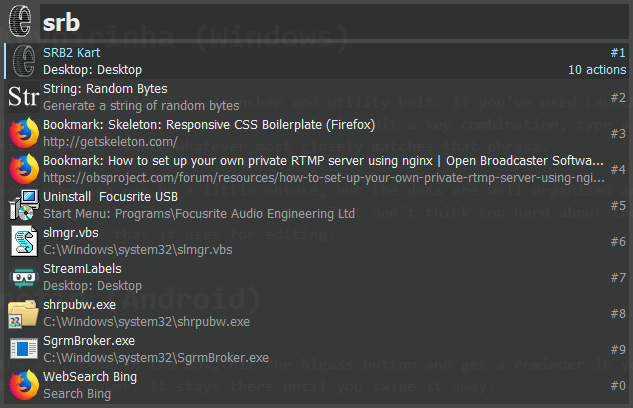This screenshot has width=633, height=408.
Task: Click the http://getskeleton.com/ URL
Action: coord(110,142)
